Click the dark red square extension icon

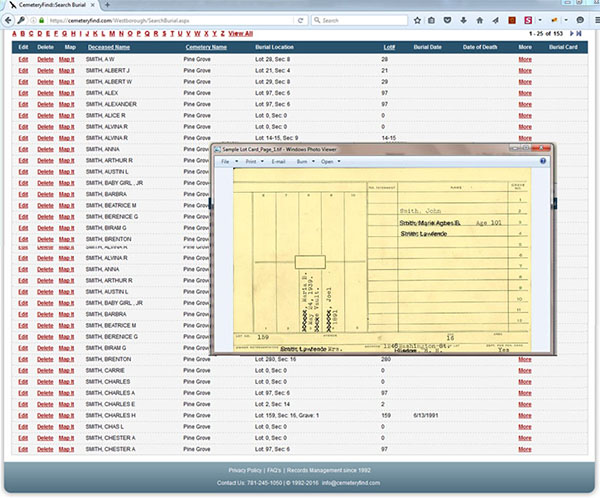coord(512,20)
